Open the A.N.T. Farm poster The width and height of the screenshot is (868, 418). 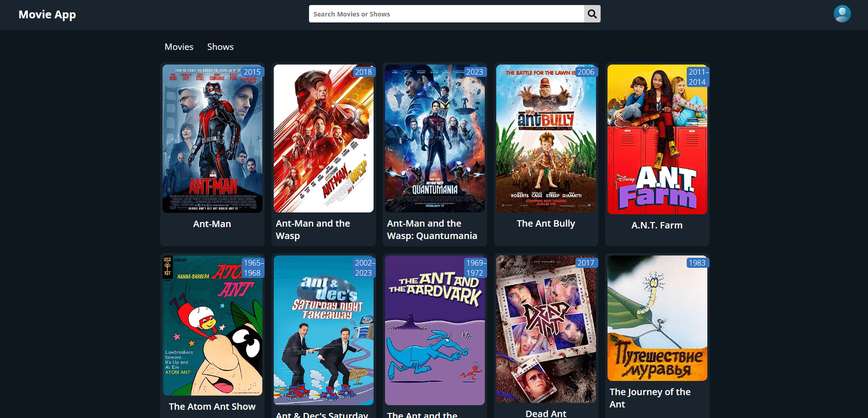click(x=657, y=139)
